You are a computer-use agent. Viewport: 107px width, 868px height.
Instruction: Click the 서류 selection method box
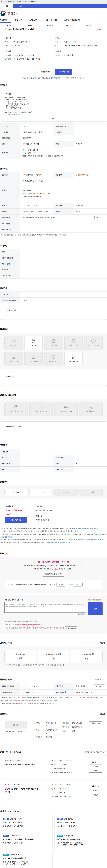click(16, 492)
